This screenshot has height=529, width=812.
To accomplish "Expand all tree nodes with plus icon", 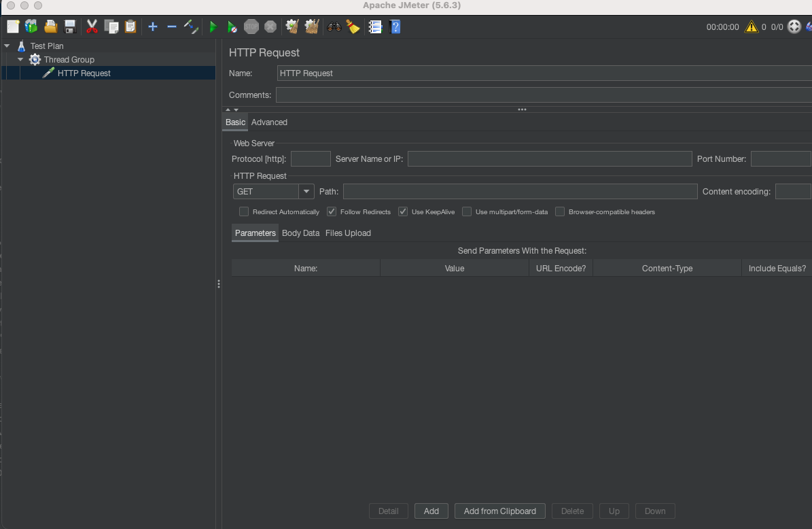I will coord(153,27).
